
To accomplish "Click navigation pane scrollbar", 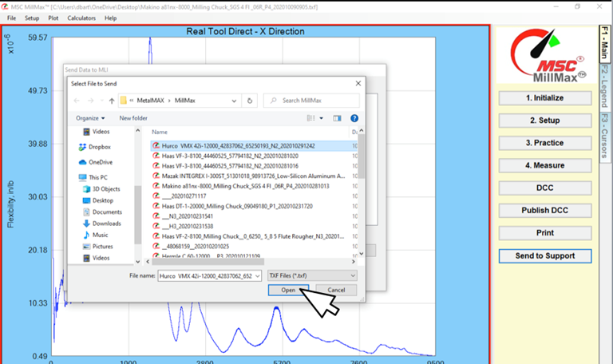I will coord(137,214).
